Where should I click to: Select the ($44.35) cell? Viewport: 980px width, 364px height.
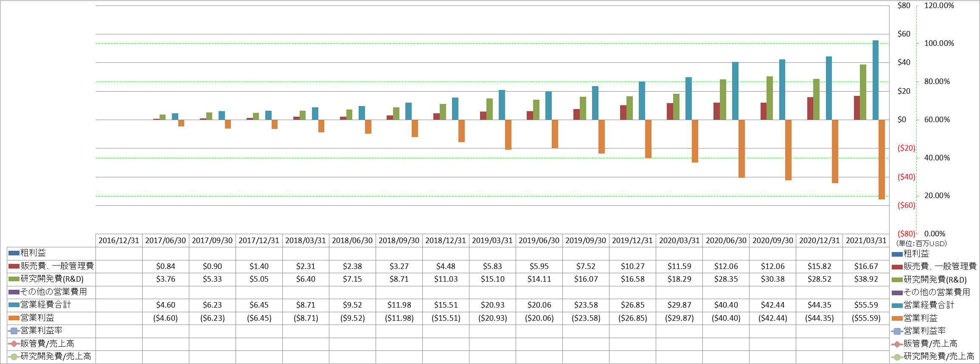pos(820,318)
